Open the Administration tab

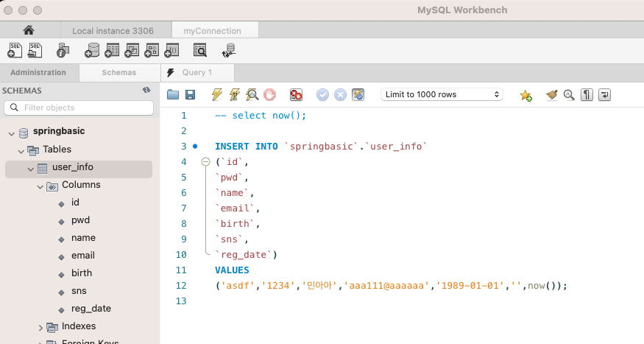tap(38, 72)
